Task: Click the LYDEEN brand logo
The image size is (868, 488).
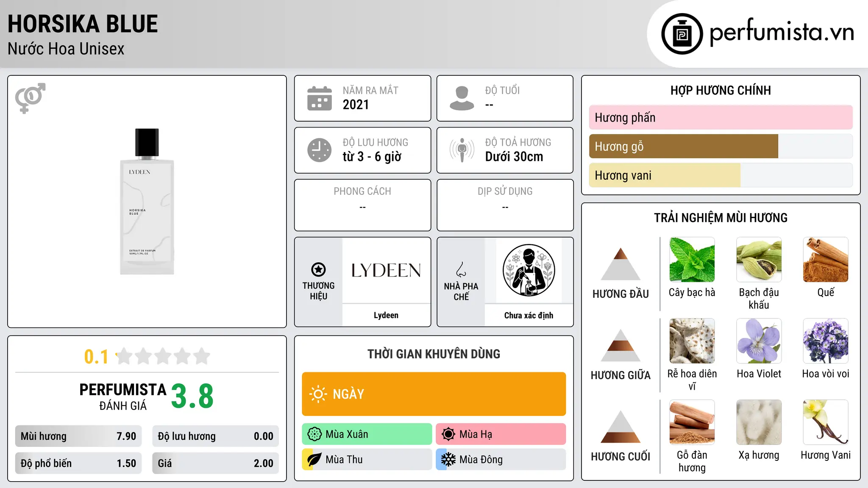Action: [386, 270]
